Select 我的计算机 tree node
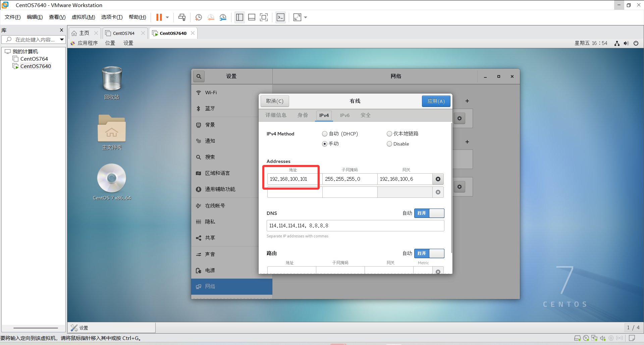 pos(25,51)
